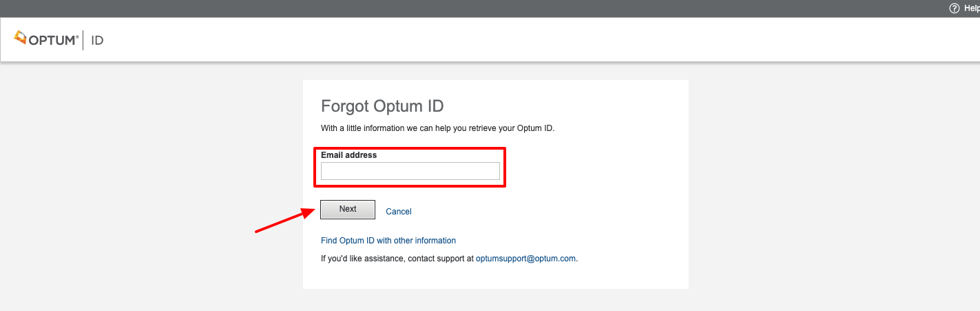Viewport: 980px width, 311px height.
Task: Open the Help question mark icon
Action: coord(954,8)
